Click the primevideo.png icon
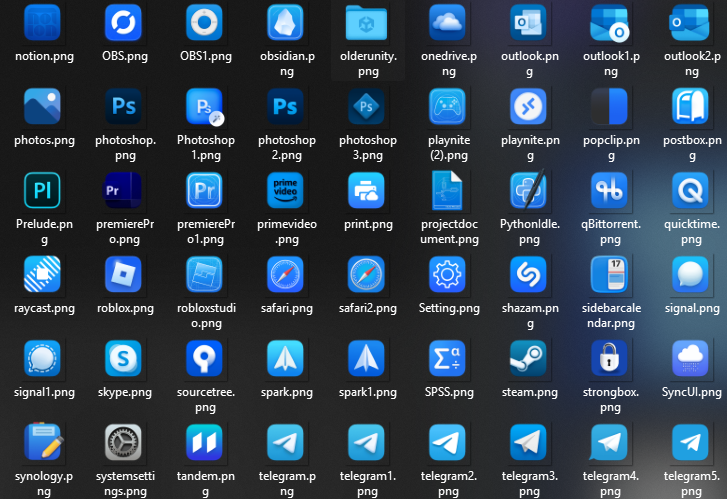Image resolution: width=727 pixels, height=499 pixels. tap(285, 190)
